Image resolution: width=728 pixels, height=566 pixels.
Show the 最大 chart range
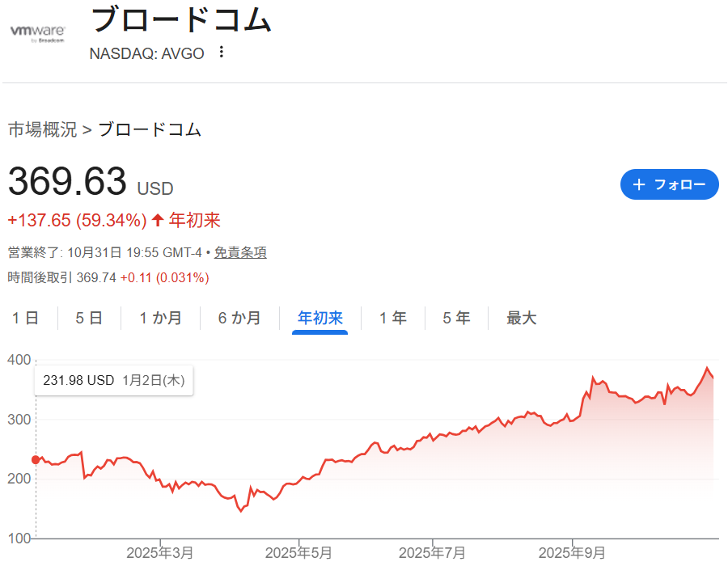pos(522,318)
